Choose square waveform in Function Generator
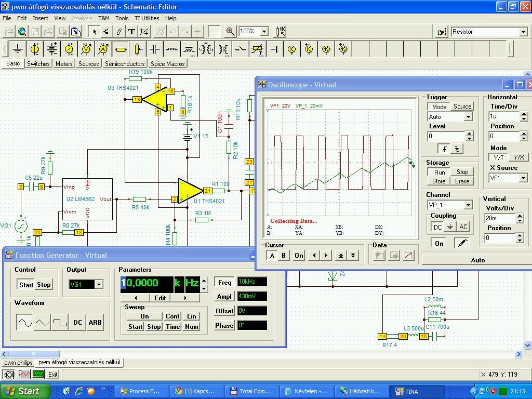Screen dimensions: 532x399 tap(60, 323)
